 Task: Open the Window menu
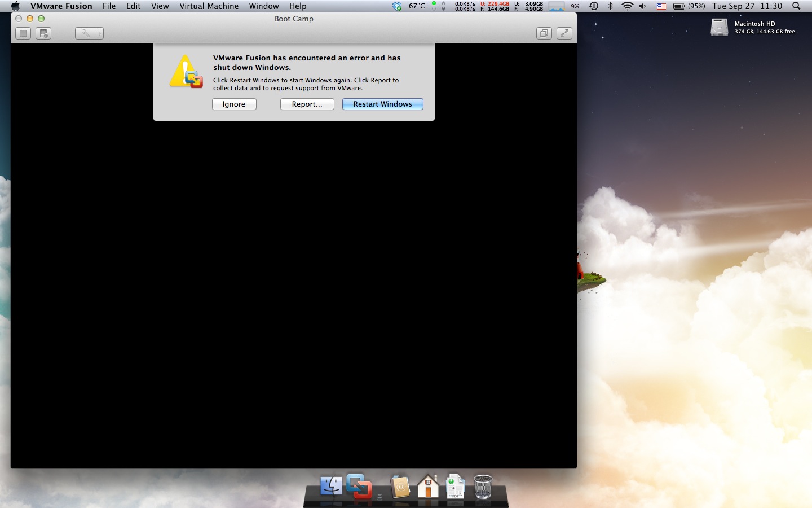[x=264, y=6]
